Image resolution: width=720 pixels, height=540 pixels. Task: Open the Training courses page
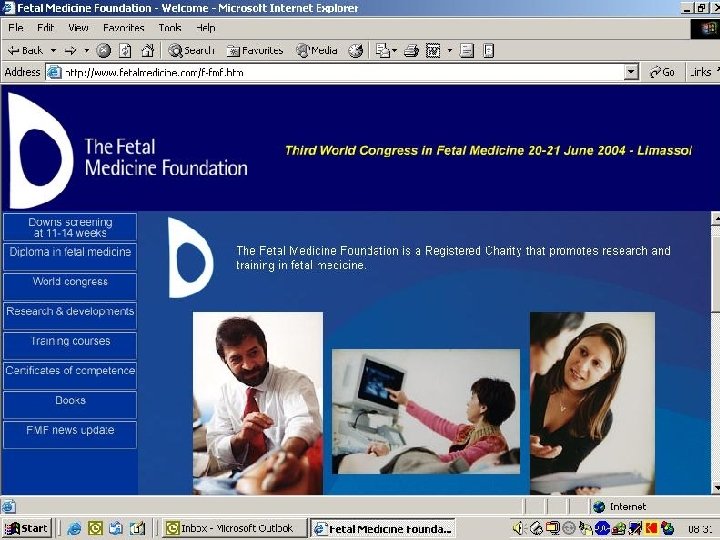[x=70, y=345]
